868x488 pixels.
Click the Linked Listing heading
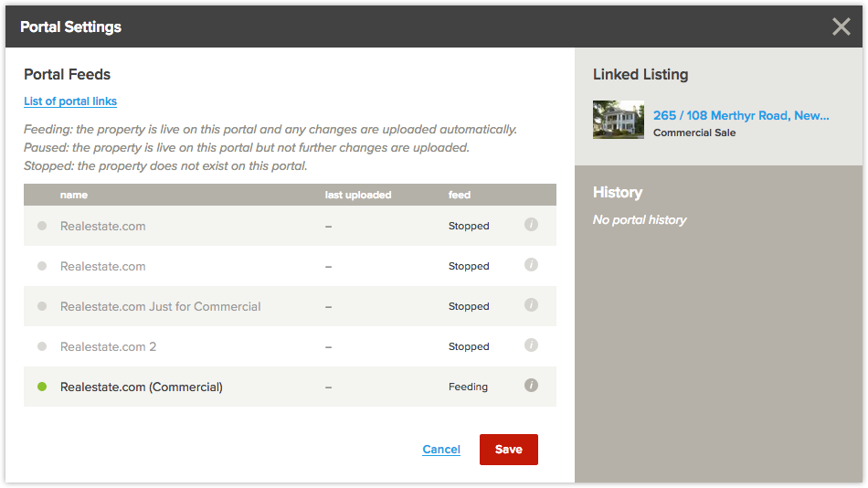(640, 74)
